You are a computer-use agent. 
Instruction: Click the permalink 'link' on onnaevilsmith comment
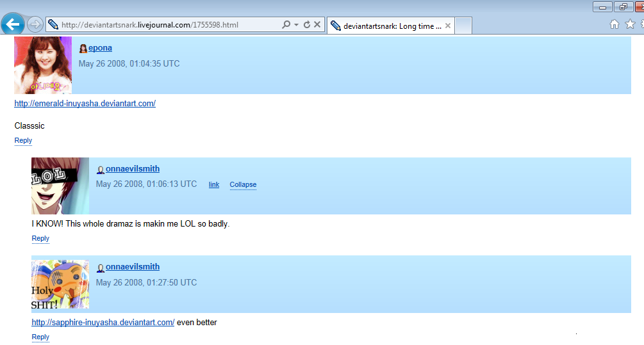[x=214, y=185]
